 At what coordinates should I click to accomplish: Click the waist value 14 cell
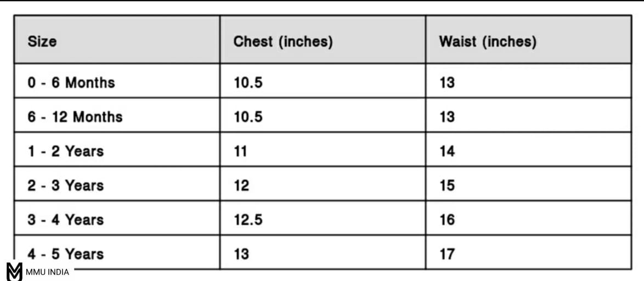447,151
